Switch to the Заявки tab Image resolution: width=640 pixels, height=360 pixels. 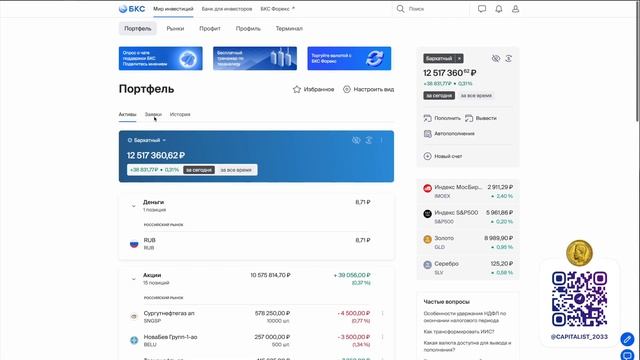[x=153, y=114]
